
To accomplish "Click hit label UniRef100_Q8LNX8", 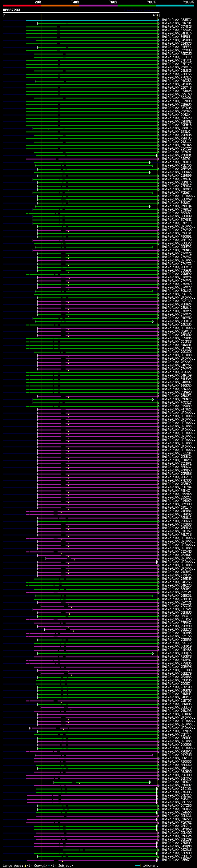I will tap(177, 71).
